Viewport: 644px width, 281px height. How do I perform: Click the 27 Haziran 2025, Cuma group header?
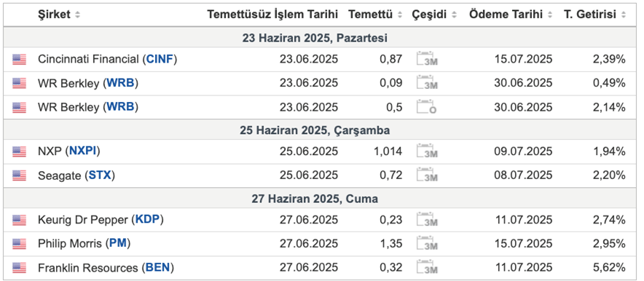[x=315, y=199]
